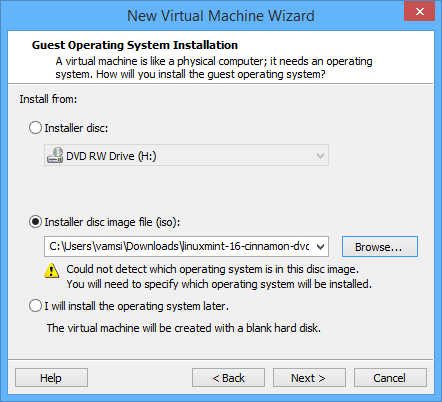Select the Installer disc radio button
The image size is (442, 402).
35,128
